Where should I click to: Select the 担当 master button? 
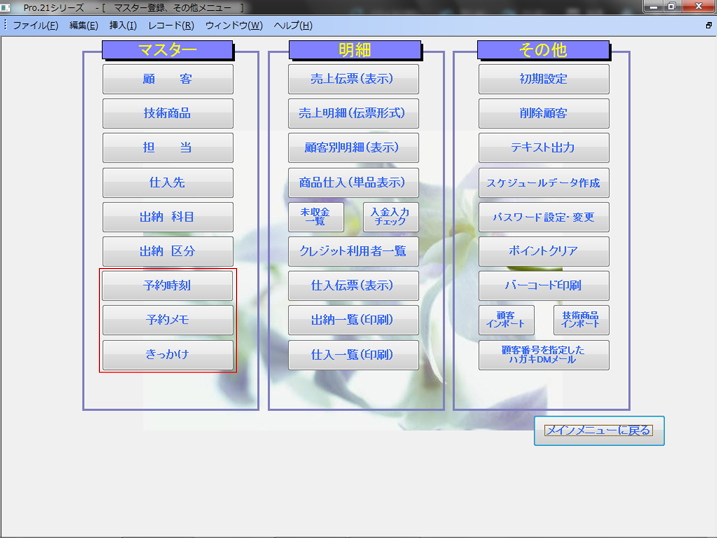168,148
